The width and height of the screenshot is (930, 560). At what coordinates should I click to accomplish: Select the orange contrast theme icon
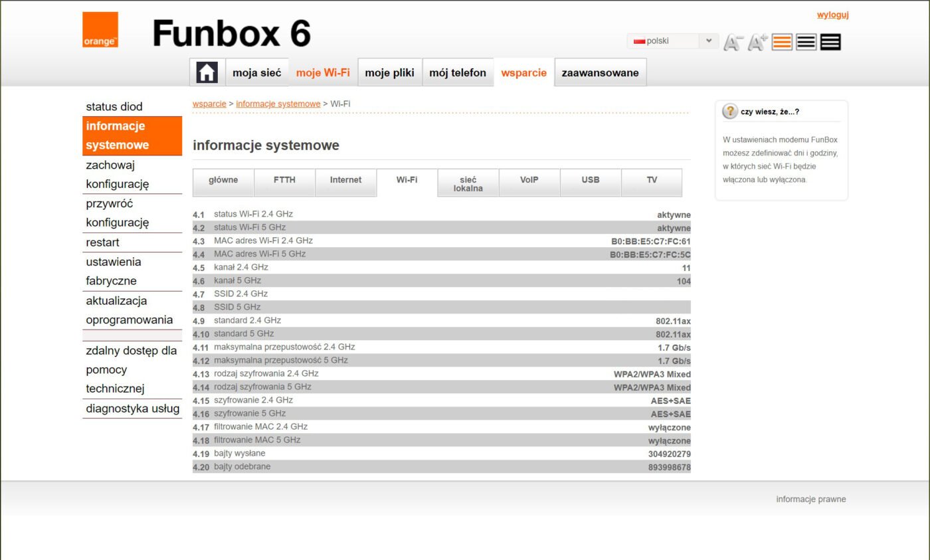pos(782,41)
